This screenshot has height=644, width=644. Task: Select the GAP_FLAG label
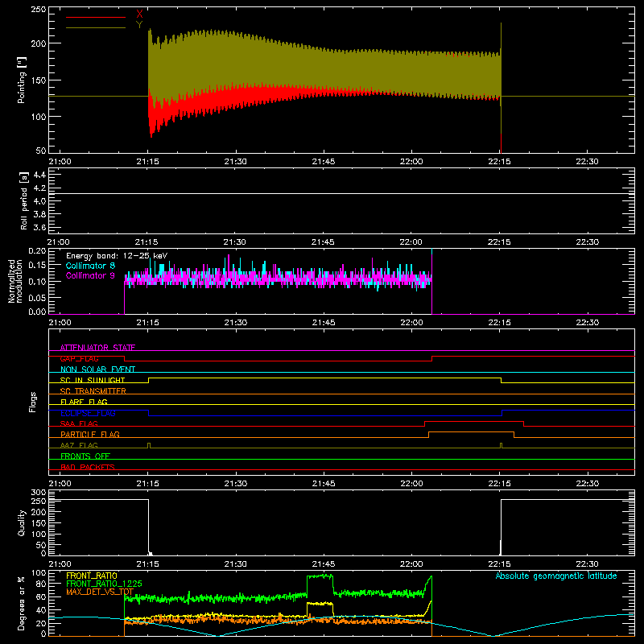point(79,358)
